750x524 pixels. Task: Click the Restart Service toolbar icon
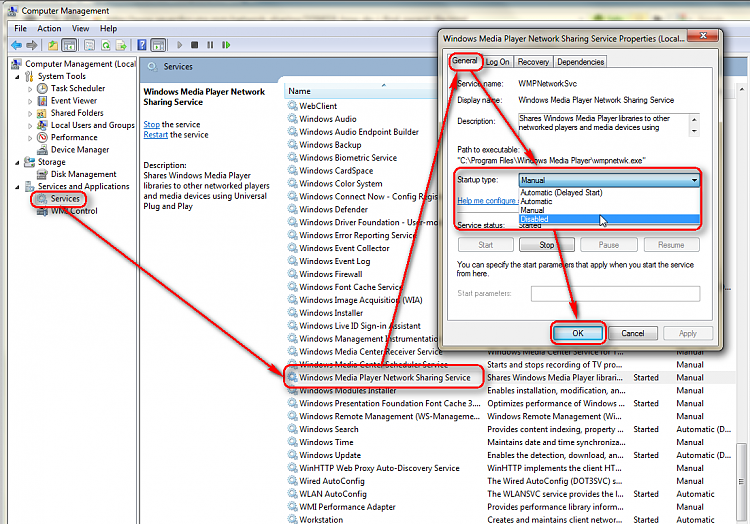[x=226, y=45]
